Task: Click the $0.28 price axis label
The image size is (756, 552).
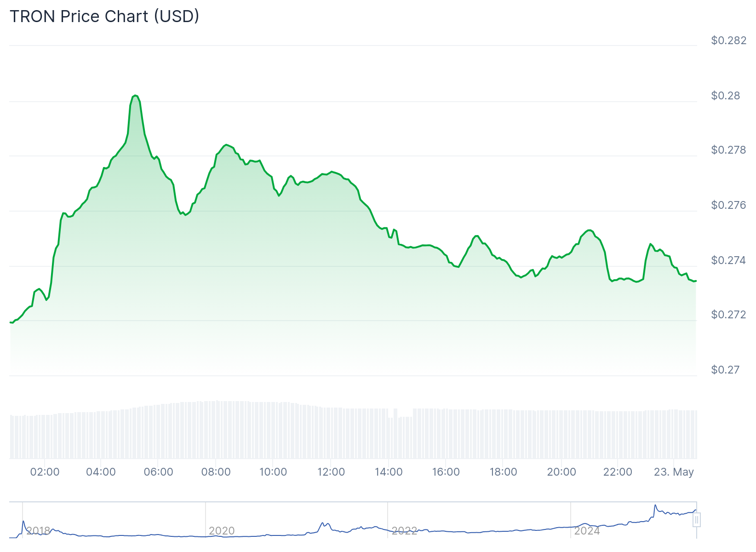Action: 726,96
